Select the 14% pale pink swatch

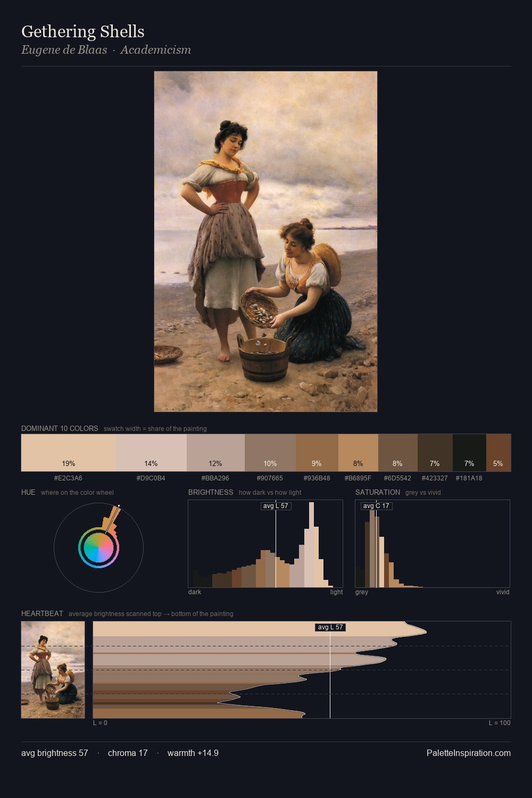pos(151,453)
